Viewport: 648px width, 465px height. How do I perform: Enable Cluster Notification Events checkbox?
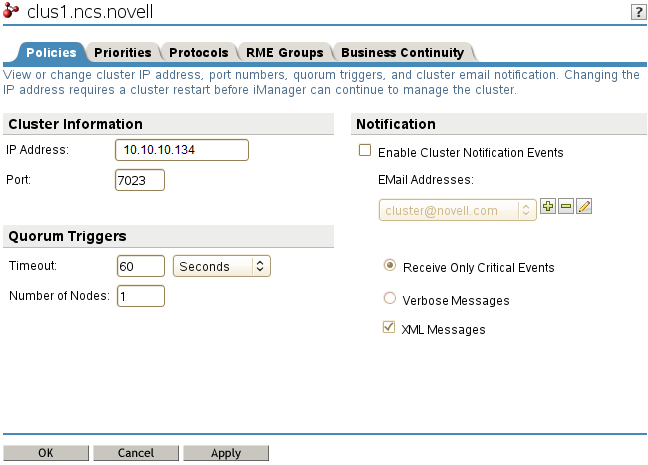(x=365, y=152)
